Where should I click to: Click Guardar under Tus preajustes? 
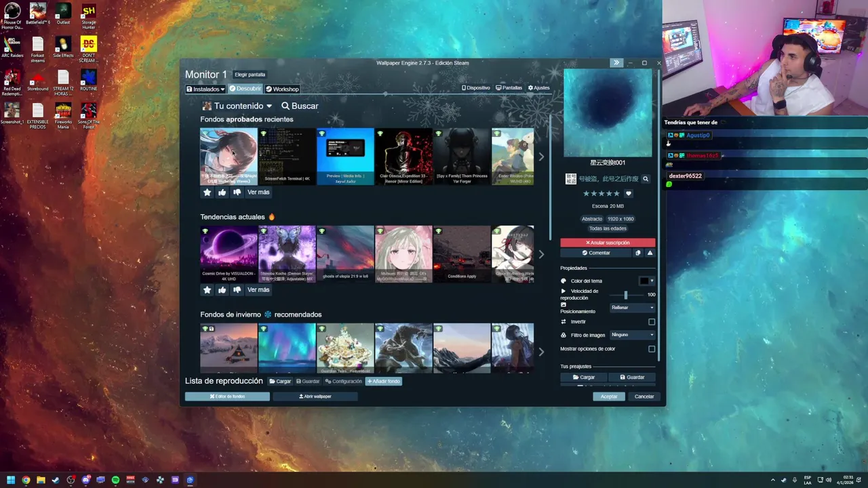tap(632, 378)
